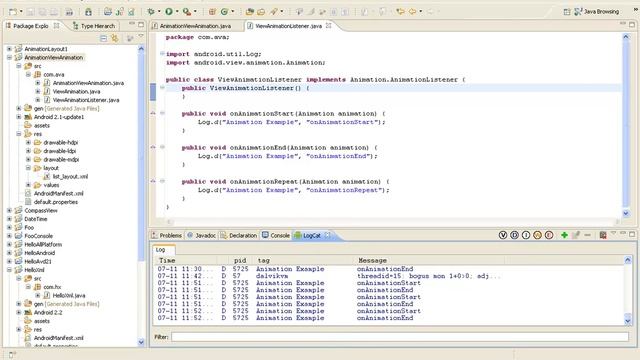The image size is (640, 360).
Task: Maximize the editor area
Action: point(632,24)
